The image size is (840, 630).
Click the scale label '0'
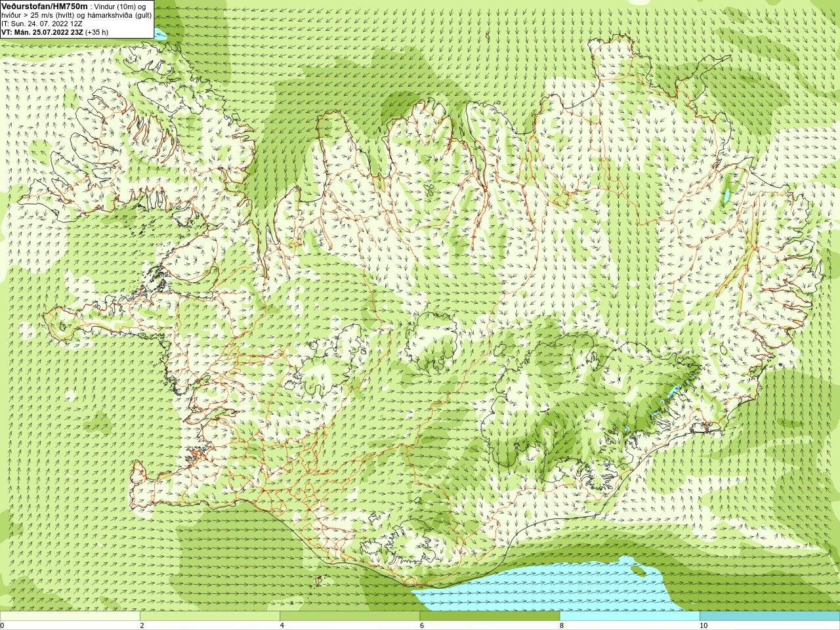click(x=3, y=625)
